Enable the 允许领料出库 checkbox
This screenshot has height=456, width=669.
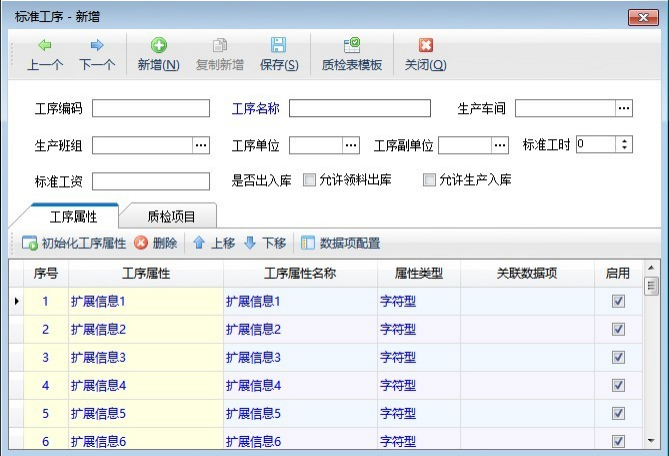point(309,181)
